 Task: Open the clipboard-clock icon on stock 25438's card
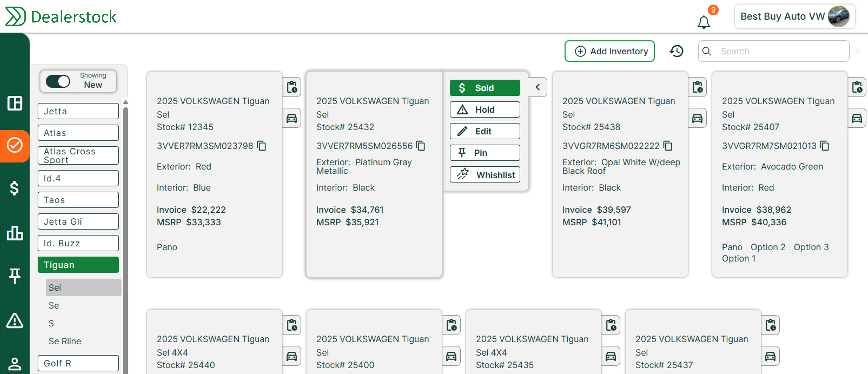click(x=697, y=87)
